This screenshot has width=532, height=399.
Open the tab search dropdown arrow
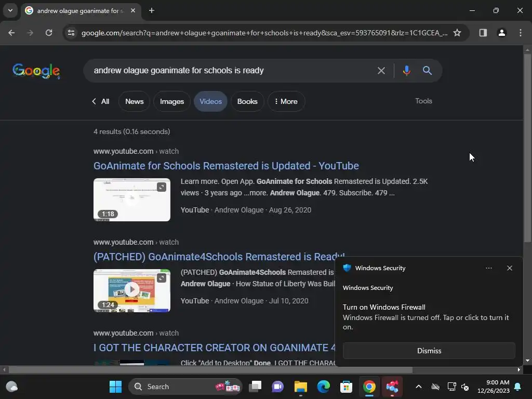pyautogui.click(x=10, y=10)
